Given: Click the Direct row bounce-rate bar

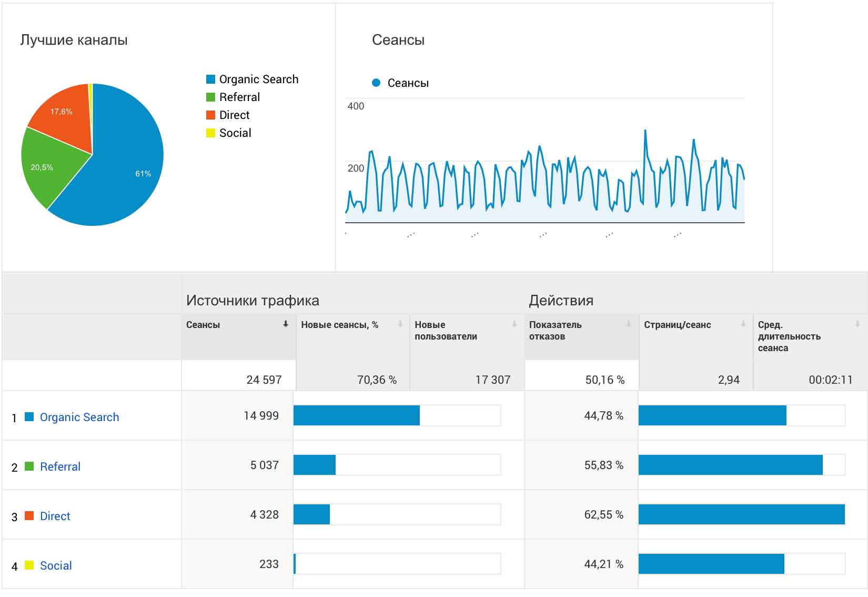Looking at the screenshot, I should pyautogui.click(x=742, y=514).
